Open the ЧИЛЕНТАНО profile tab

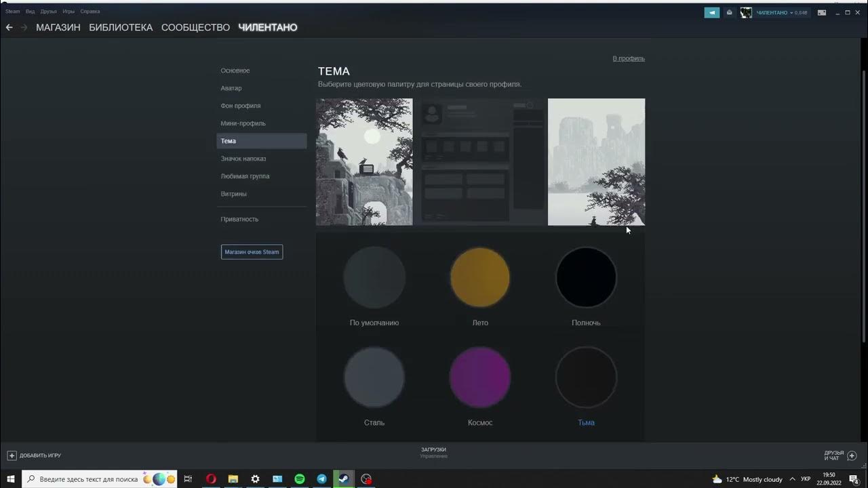point(268,28)
